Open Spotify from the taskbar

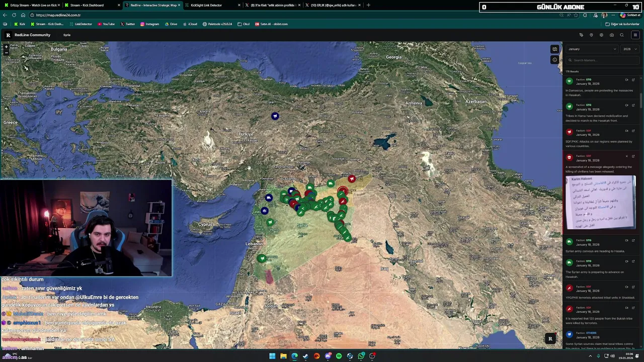(x=339, y=356)
